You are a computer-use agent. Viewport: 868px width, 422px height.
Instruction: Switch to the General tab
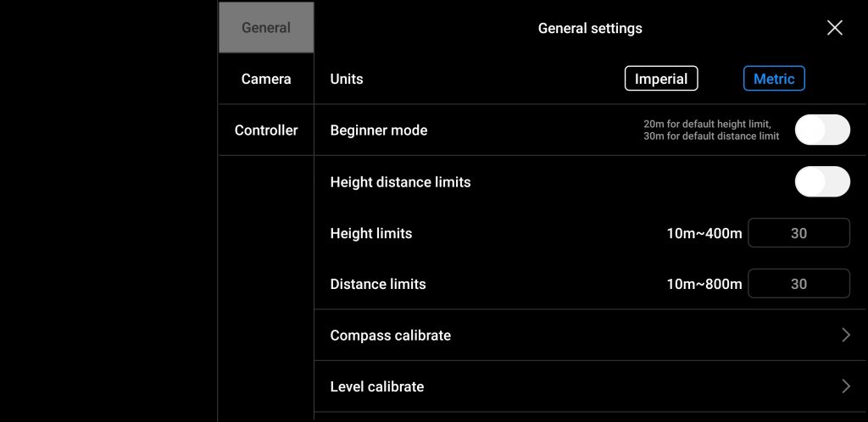click(266, 28)
